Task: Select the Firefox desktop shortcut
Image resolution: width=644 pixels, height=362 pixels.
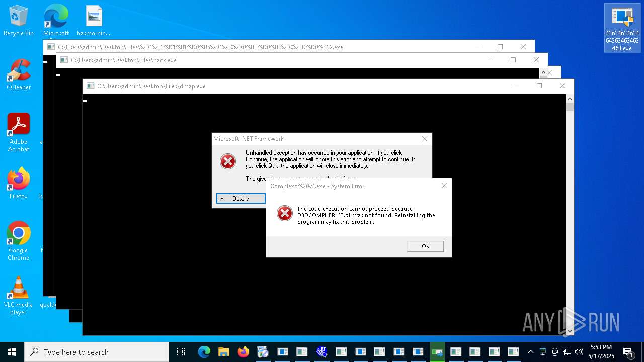Action: [19, 184]
